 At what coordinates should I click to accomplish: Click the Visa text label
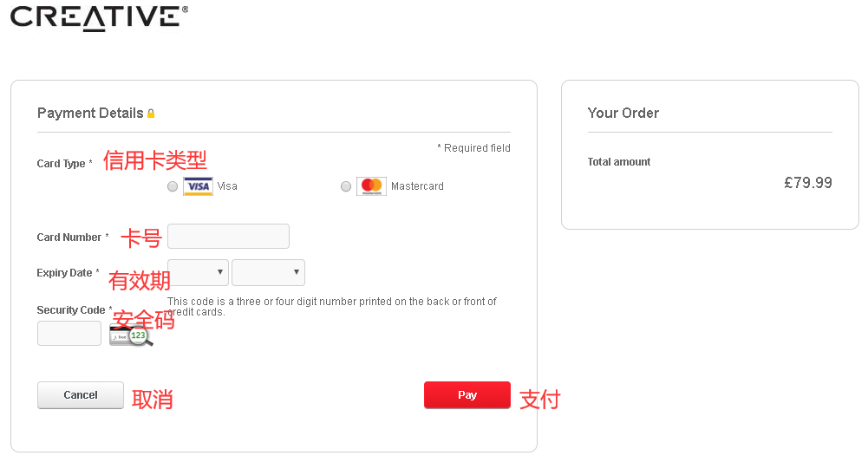(227, 186)
